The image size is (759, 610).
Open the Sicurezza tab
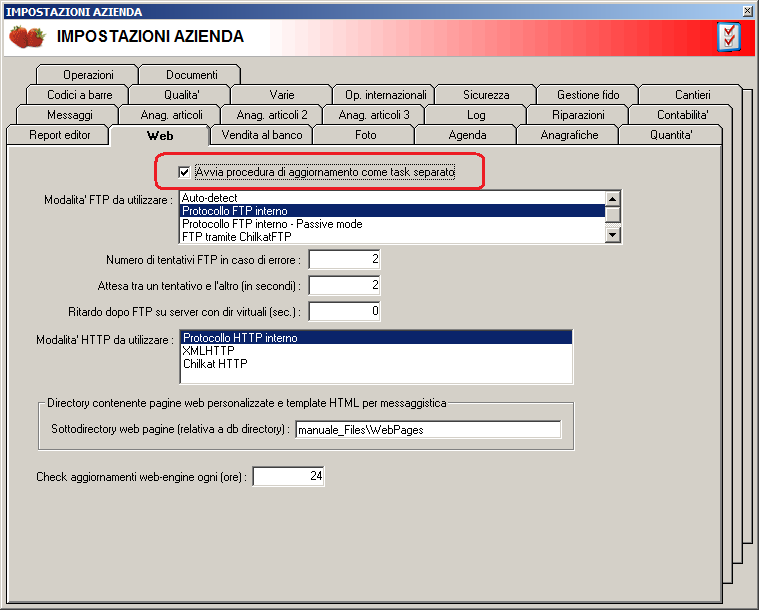[486, 95]
